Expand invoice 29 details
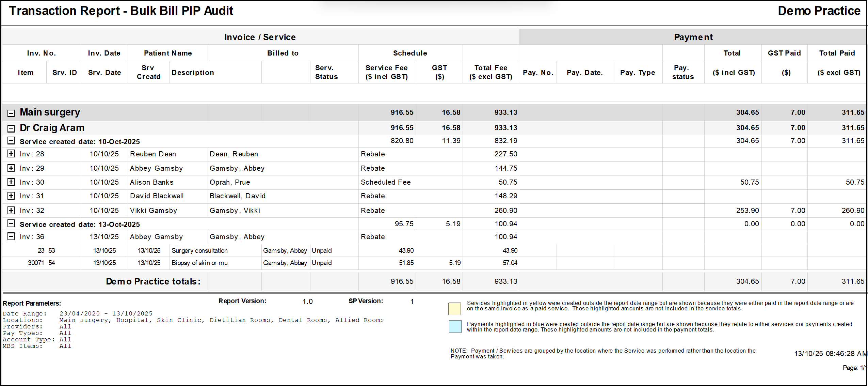 11,168
